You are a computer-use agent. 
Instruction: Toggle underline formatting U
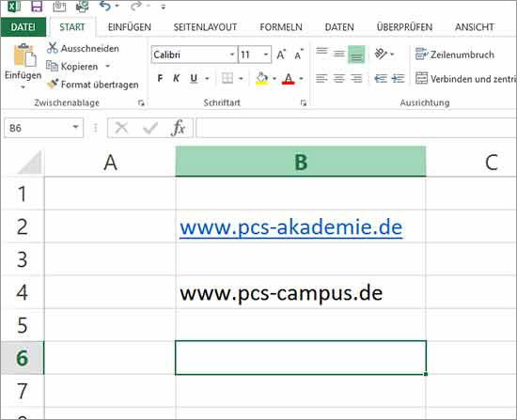(194, 79)
